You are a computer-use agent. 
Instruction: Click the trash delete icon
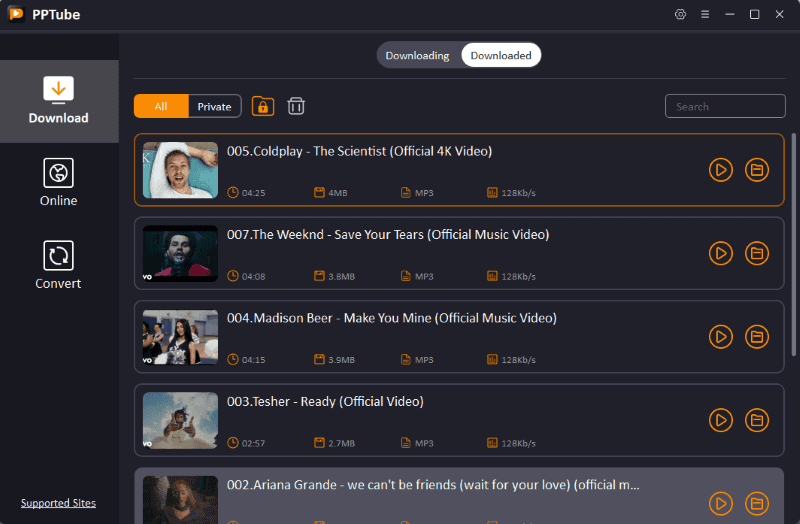click(x=296, y=106)
